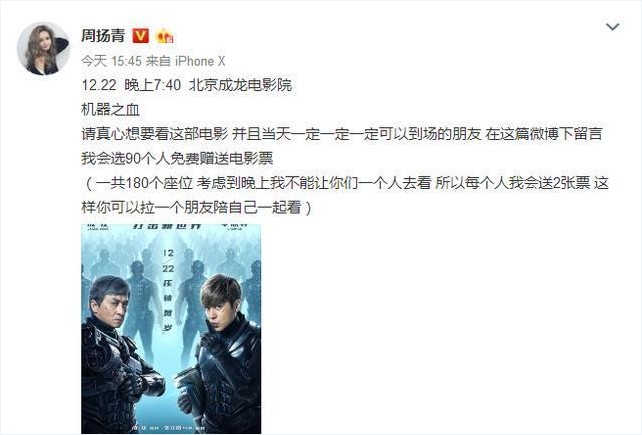
Task: Click the armored man on poster's left
Action: (x=119, y=354)
